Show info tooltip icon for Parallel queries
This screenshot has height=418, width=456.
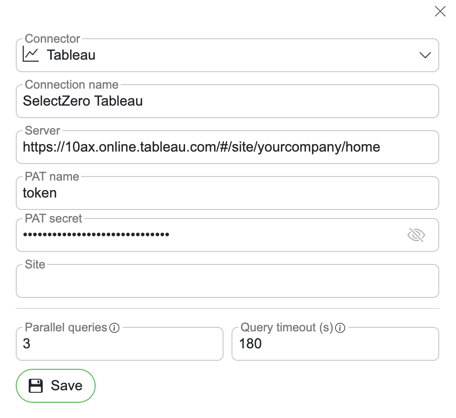point(114,328)
